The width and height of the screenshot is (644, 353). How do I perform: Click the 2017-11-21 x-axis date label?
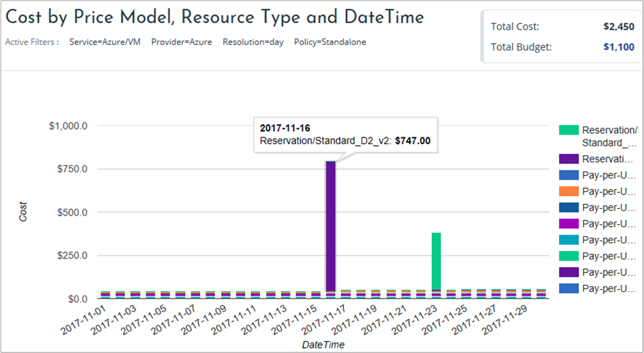point(386,319)
